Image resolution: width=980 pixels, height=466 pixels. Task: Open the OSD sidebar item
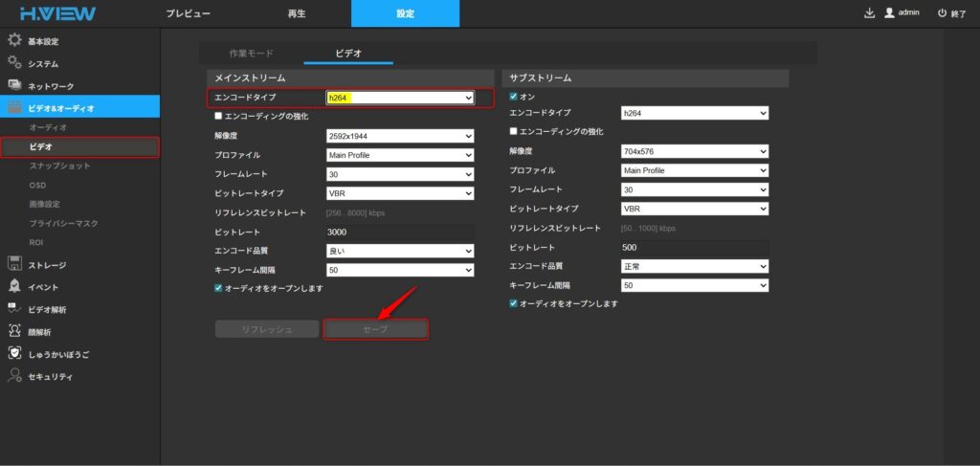pyautogui.click(x=37, y=185)
